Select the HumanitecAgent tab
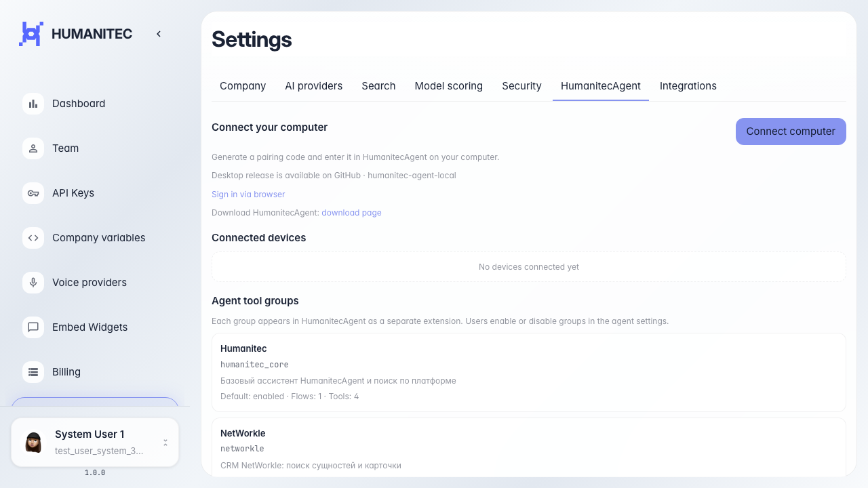The width and height of the screenshot is (868, 488). 601,86
